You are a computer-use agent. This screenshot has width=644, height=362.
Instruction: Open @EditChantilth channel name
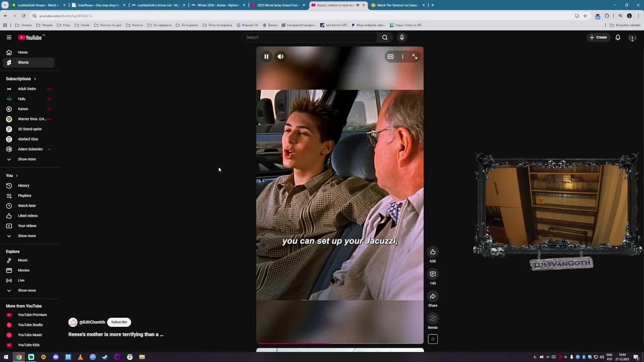(92, 322)
